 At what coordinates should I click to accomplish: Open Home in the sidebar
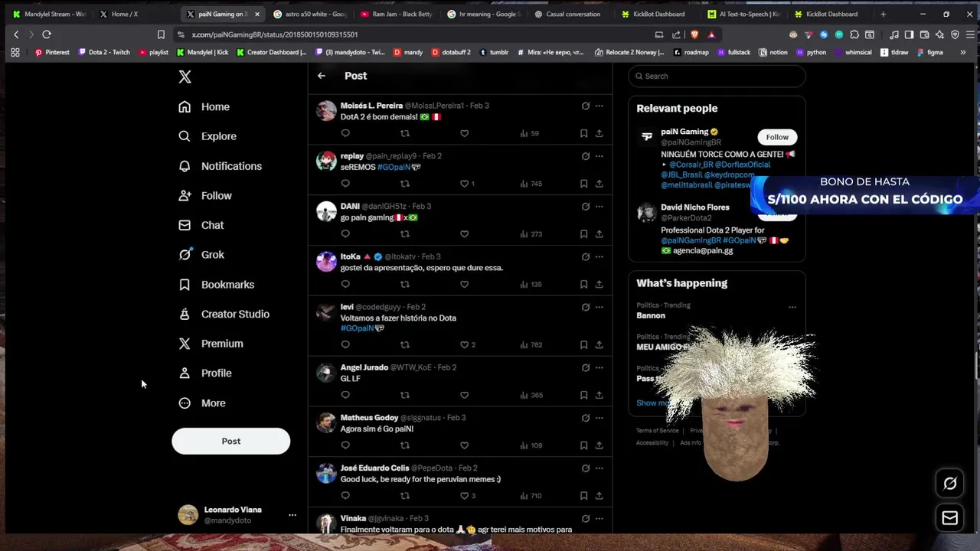(204, 107)
